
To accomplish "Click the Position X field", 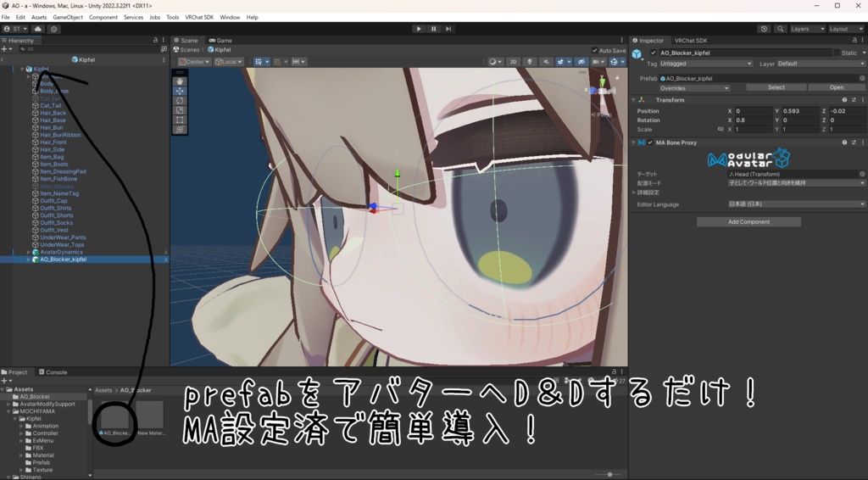I will coord(753,111).
